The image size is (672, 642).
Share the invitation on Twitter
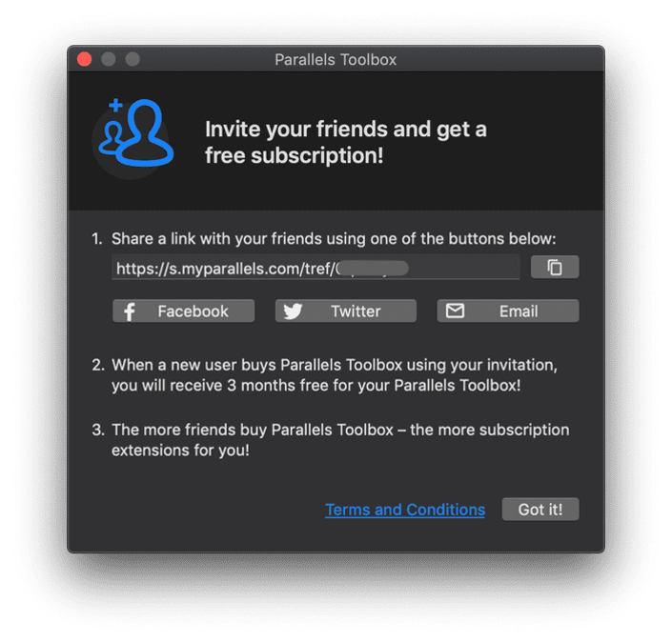tap(345, 311)
